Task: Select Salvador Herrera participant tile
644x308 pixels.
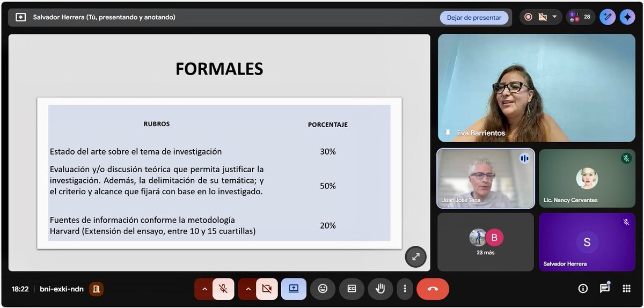Action: (587, 242)
